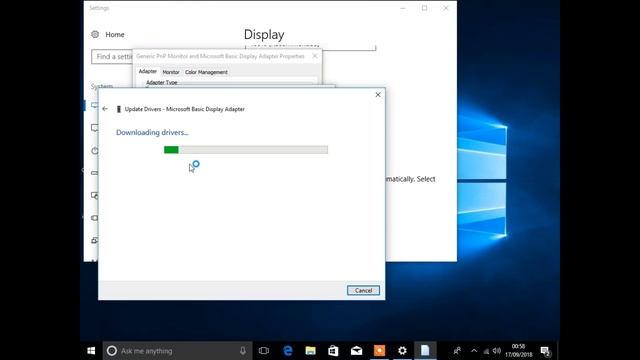This screenshot has width=640, height=360.
Task: Open the volume control in system tray
Action: [497, 351]
